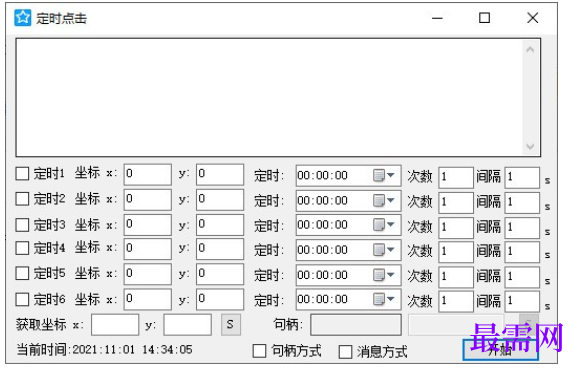Minimize the 定时点击 window
Image resolution: width=582 pixels, height=369 pixels.
coord(438,18)
